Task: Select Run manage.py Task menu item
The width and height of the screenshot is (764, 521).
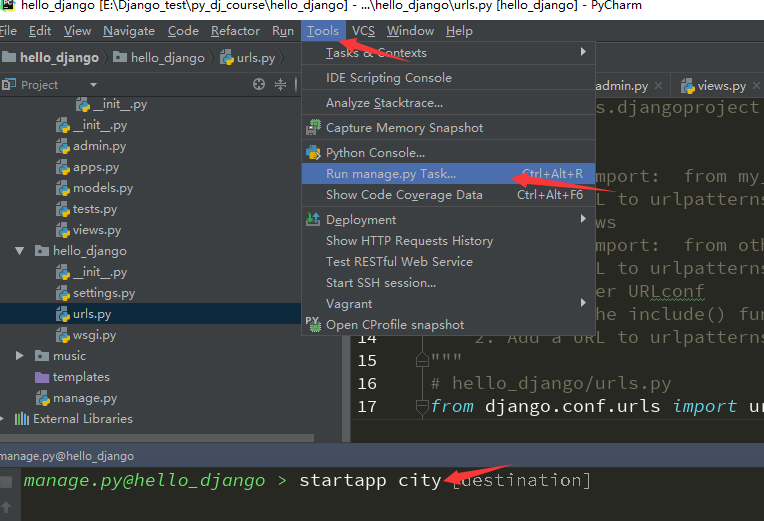Action: click(448, 174)
